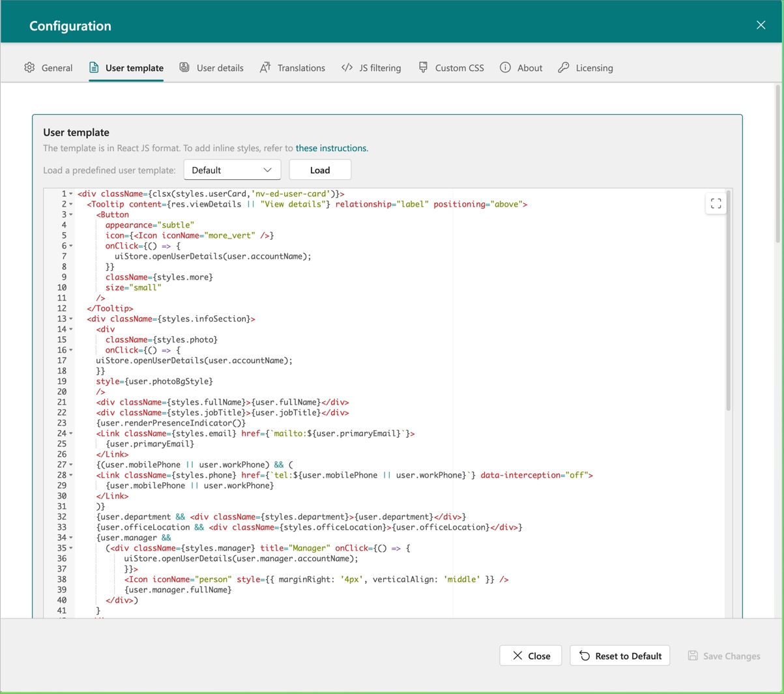Viewport: 784px width, 694px height.
Task: Open the Translations tab
Action: [x=300, y=68]
